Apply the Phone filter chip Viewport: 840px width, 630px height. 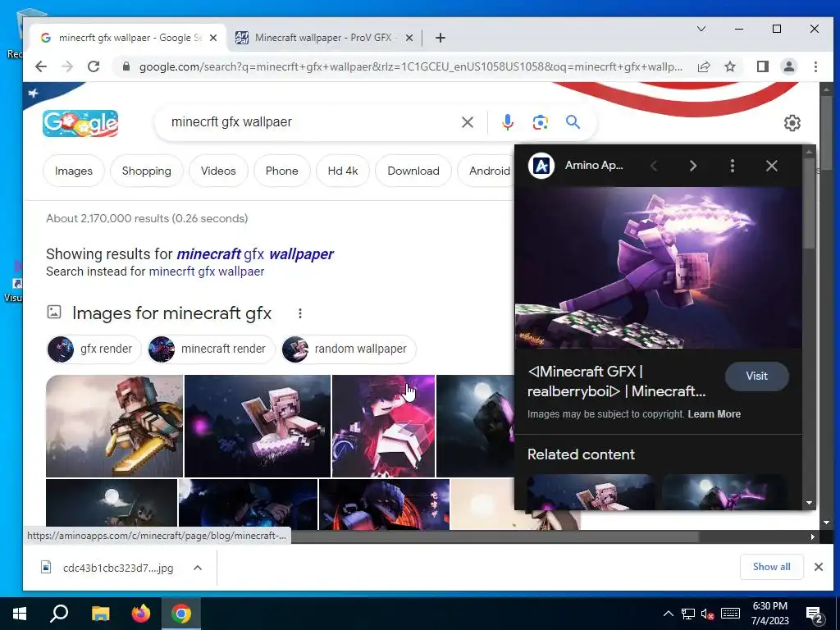click(282, 171)
